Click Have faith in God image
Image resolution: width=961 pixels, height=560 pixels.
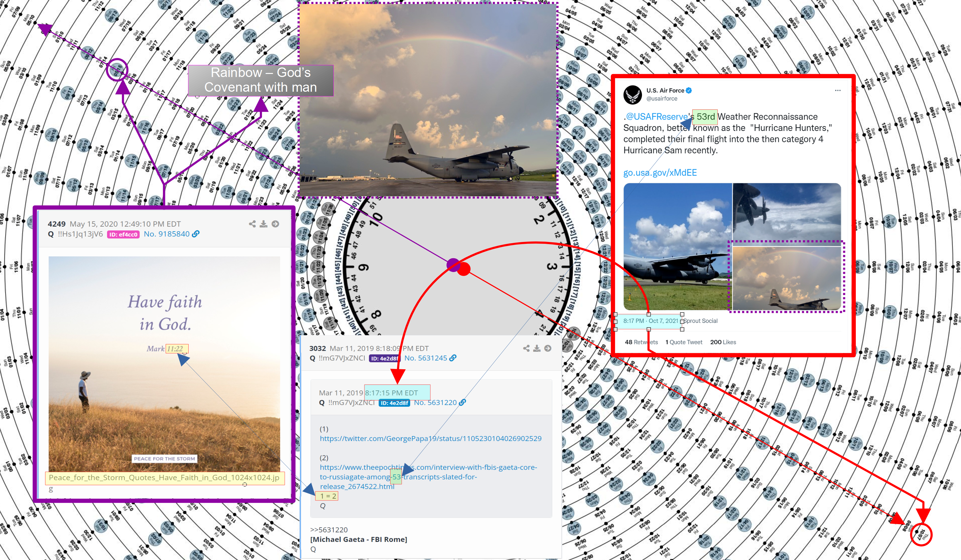(164, 364)
